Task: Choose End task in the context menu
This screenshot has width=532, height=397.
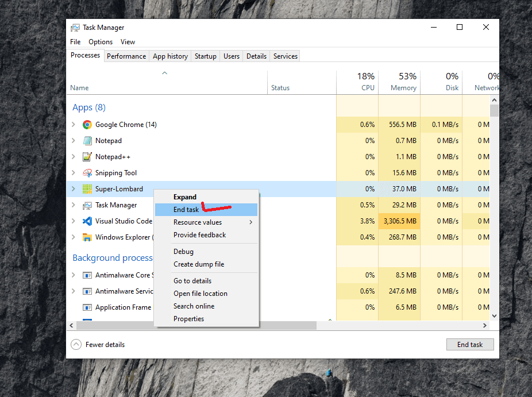Action: [206, 210]
